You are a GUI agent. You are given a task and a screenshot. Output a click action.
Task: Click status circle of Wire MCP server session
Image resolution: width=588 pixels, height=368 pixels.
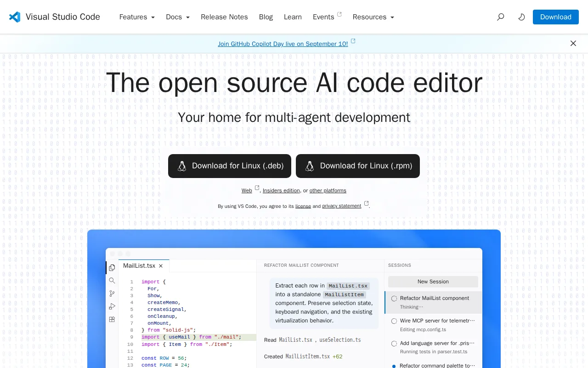[x=394, y=321]
